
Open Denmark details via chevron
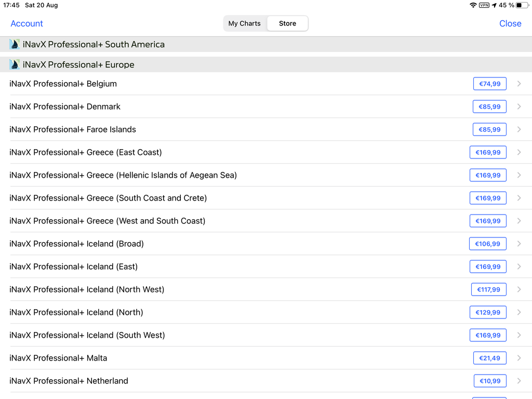pos(519,107)
